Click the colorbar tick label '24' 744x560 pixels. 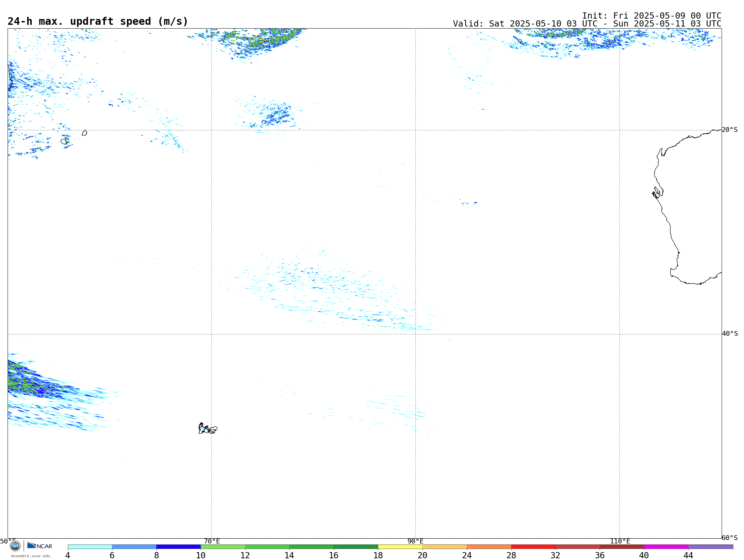pos(467,555)
